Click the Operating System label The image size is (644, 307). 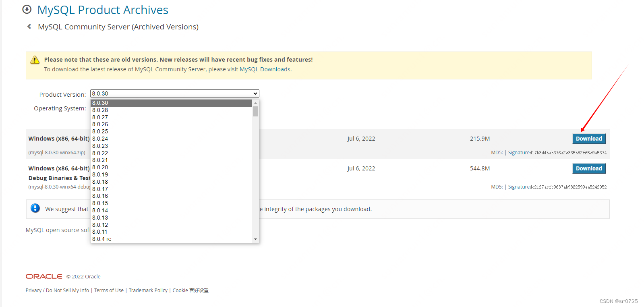coord(60,108)
